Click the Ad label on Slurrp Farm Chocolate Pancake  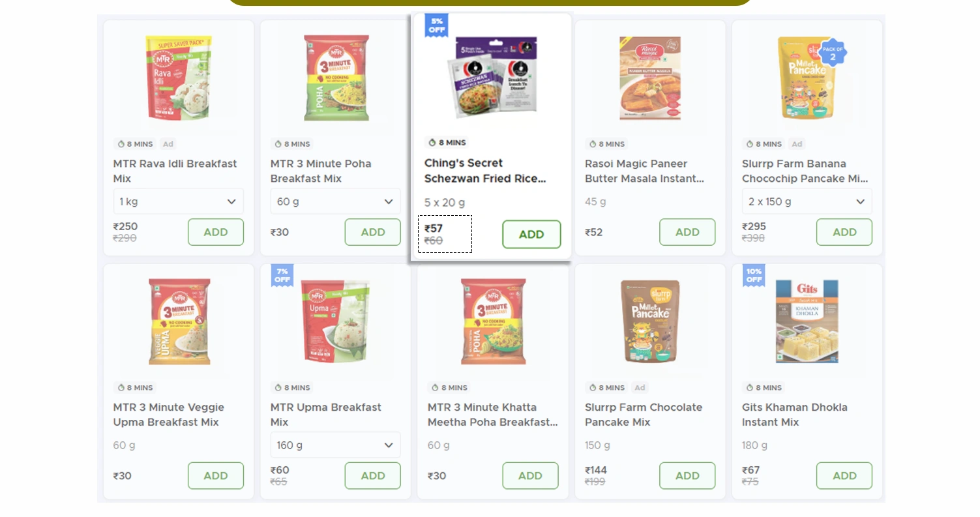[640, 388]
